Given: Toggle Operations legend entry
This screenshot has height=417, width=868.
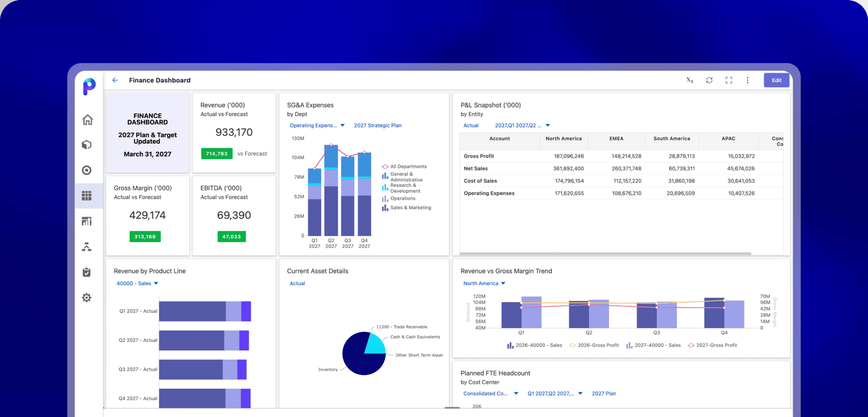Looking at the screenshot, I should 398,199.
